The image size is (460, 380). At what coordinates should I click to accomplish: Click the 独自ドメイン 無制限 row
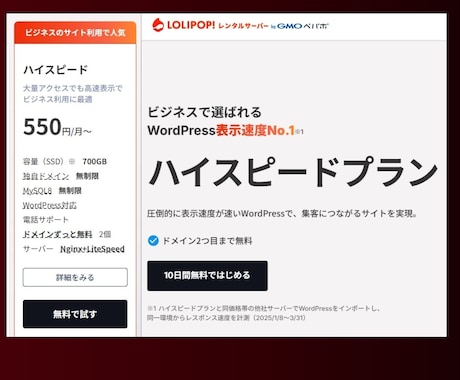coord(61,176)
